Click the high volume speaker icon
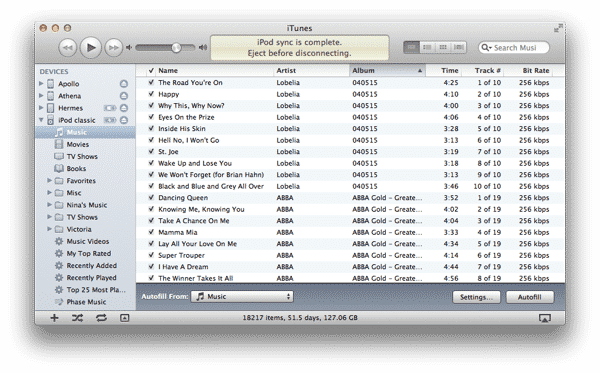This screenshot has width=600, height=373. point(203,47)
